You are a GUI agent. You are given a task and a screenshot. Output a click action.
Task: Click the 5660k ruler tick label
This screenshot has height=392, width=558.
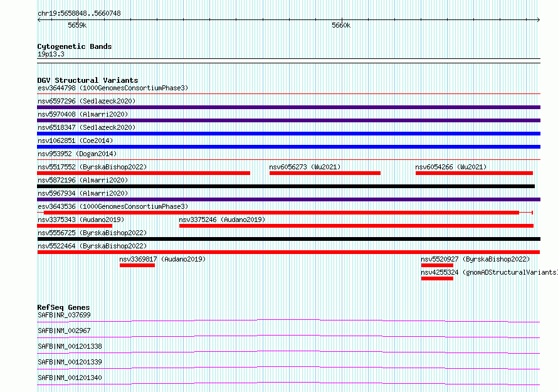point(341,26)
